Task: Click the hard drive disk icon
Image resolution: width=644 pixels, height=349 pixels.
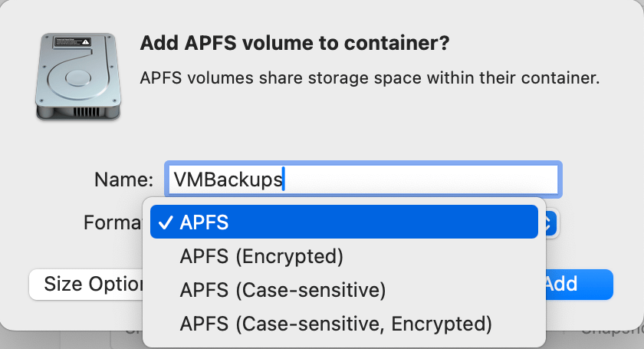Action: pyautogui.click(x=77, y=74)
